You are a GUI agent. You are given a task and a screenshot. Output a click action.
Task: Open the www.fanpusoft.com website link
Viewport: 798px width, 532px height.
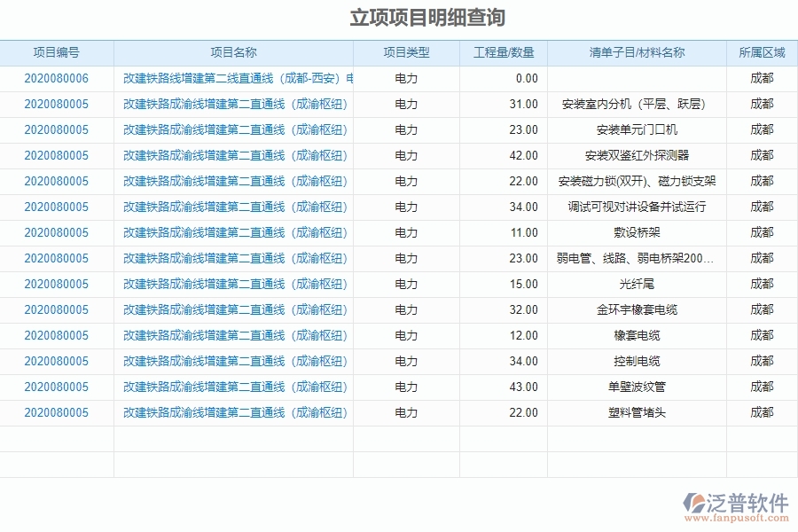[x=734, y=515]
